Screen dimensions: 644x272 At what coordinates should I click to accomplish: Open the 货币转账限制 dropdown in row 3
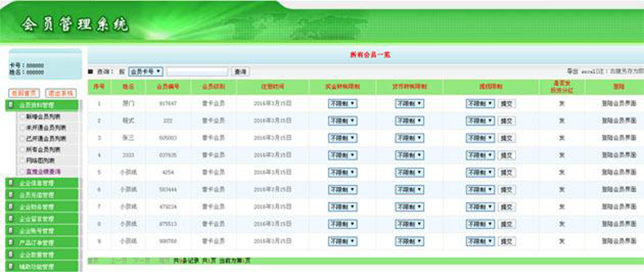pos(410,138)
